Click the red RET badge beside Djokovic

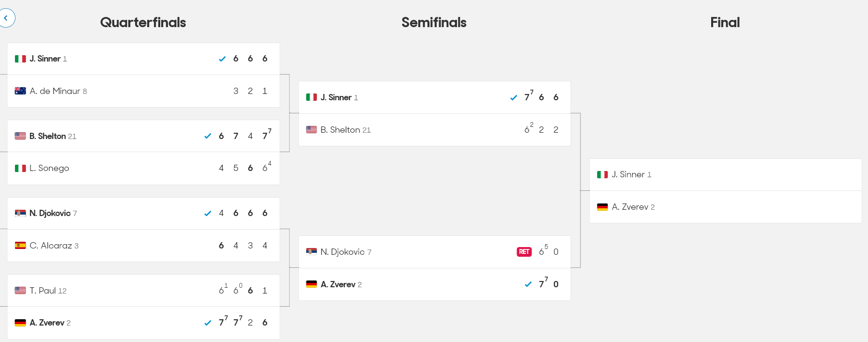[x=524, y=252]
